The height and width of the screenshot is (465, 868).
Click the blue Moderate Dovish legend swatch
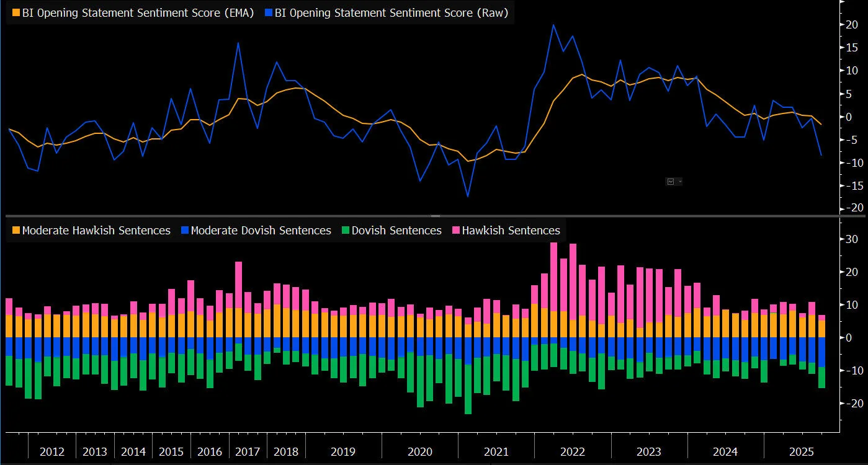point(184,231)
